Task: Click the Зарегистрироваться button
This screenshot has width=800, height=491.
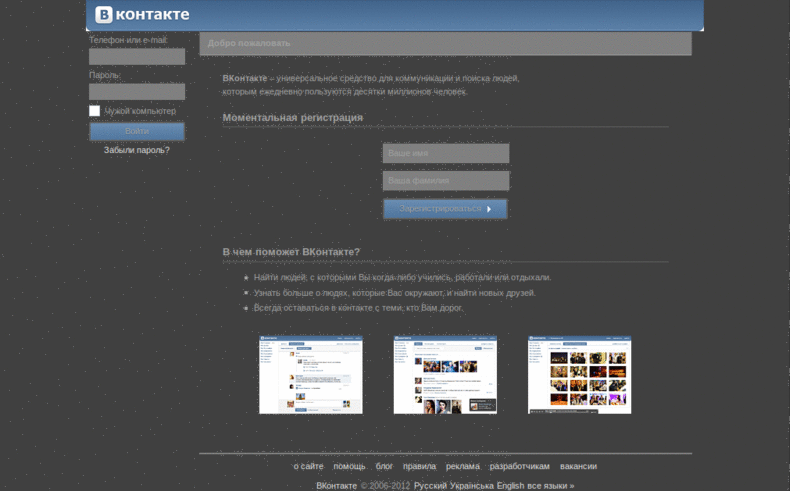Action: 445,209
